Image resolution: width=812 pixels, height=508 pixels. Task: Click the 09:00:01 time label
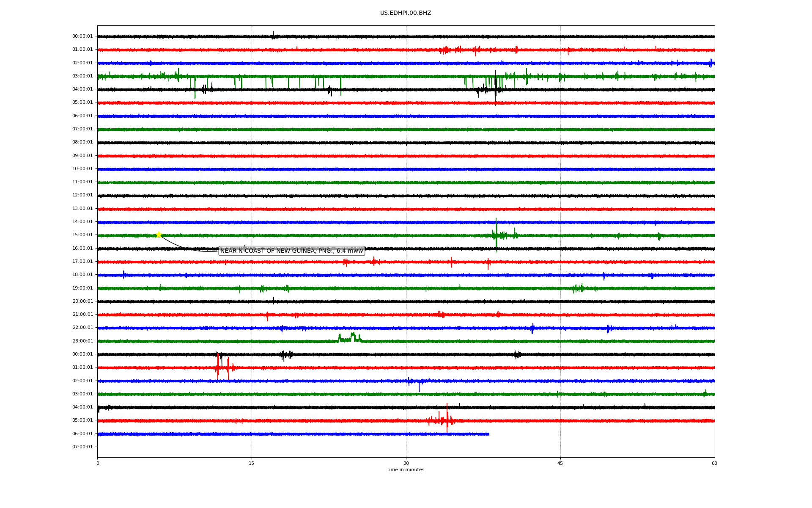[x=82, y=155]
